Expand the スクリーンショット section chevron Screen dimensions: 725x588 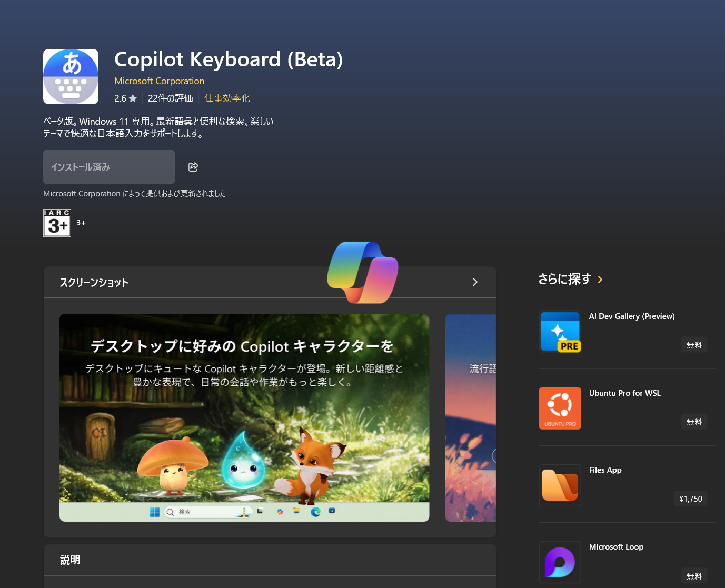click(475, 282)
